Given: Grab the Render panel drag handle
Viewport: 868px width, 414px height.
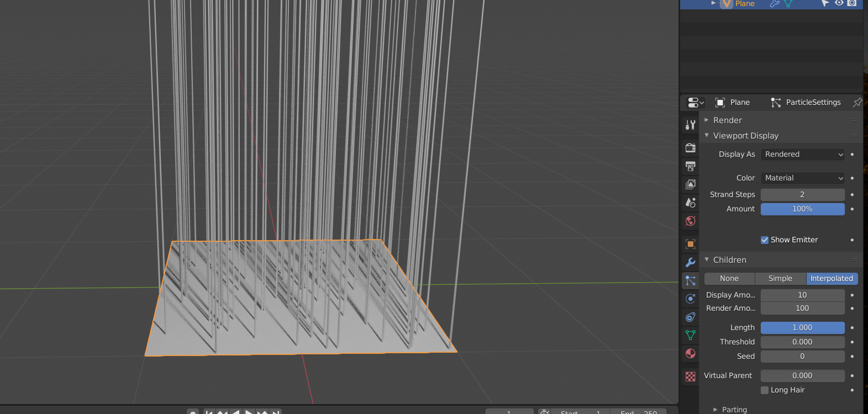Looking at the screenshot, I should [x=854, y=120].
